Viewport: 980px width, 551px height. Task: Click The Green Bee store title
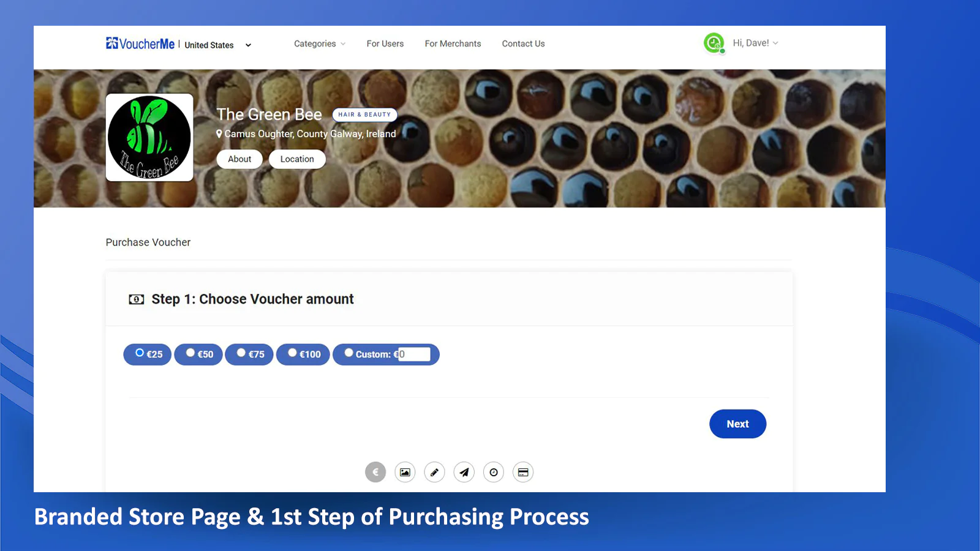pyautogui.click(x=269, y=114)
